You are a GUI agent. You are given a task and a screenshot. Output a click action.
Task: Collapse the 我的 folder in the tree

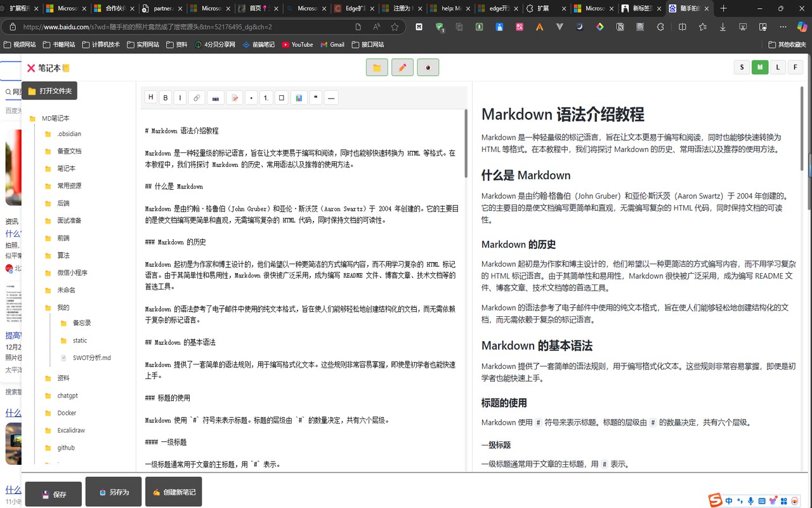tap(63, 307)
